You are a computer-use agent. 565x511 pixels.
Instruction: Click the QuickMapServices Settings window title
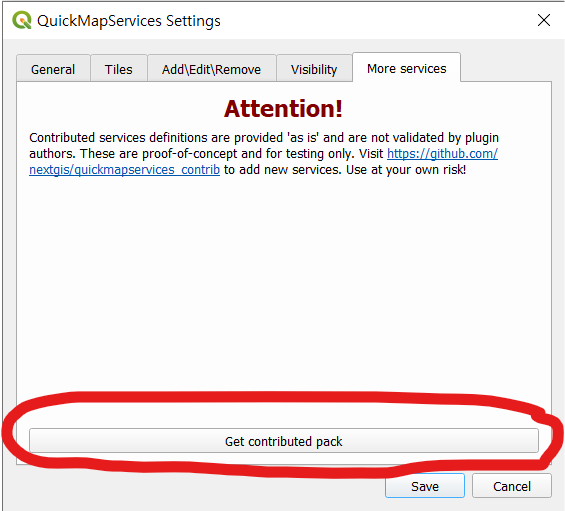(129, 21)
